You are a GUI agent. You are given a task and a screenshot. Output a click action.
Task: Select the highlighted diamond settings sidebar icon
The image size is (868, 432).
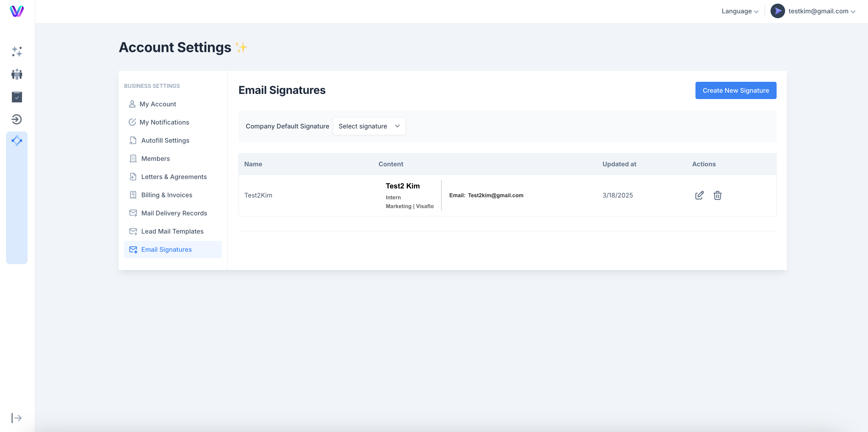point(17,141)
